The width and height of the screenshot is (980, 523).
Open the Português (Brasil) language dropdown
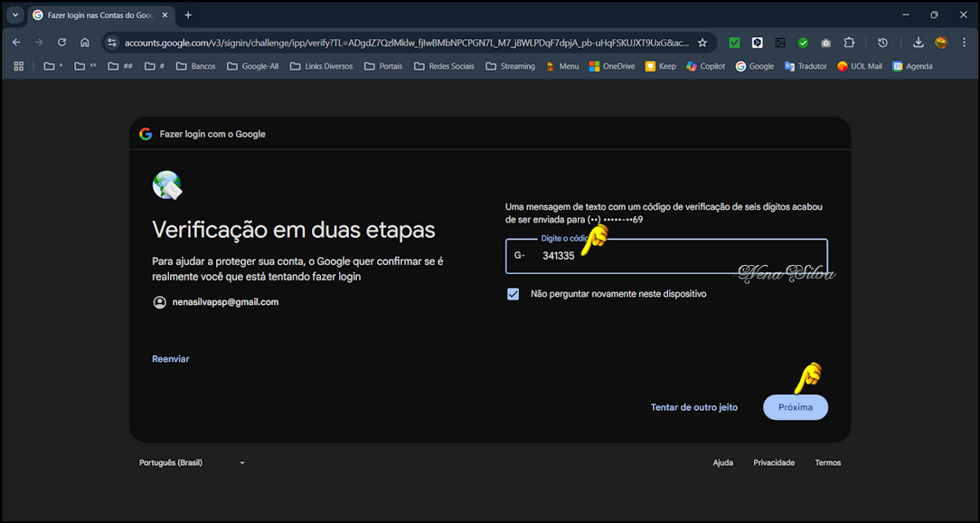pyautogui.click(x=192, y=462)
